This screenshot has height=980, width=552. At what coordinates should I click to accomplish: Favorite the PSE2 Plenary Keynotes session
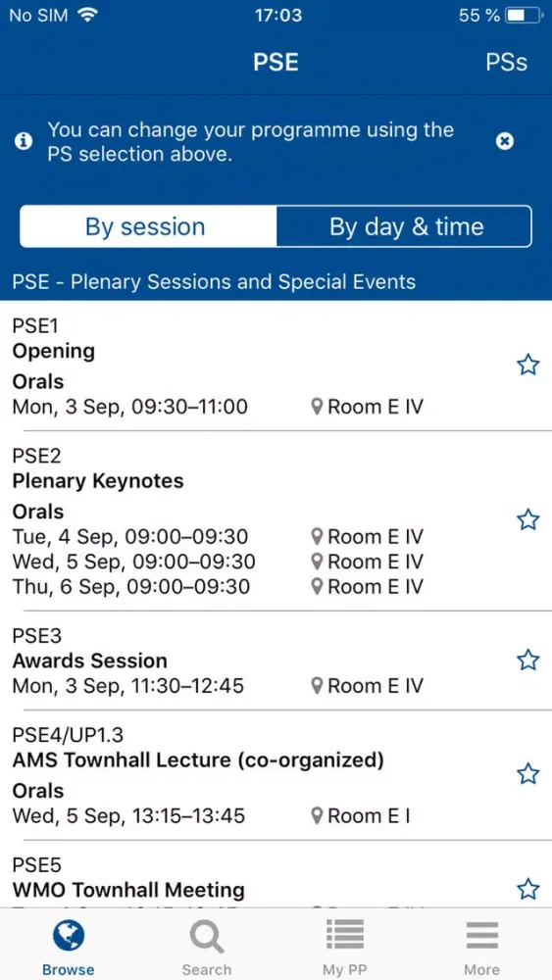pyautogui.click(x=528, y=519)
